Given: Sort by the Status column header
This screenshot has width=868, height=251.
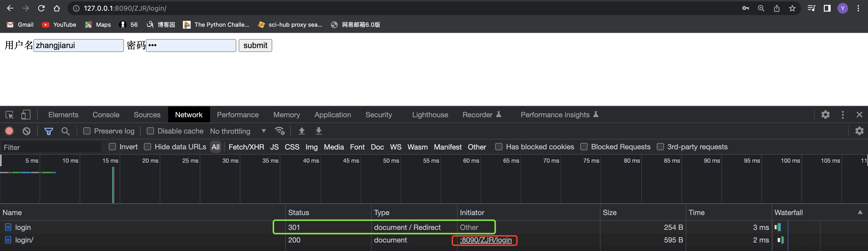Looking at the screenshot, I should click(328, 213).
